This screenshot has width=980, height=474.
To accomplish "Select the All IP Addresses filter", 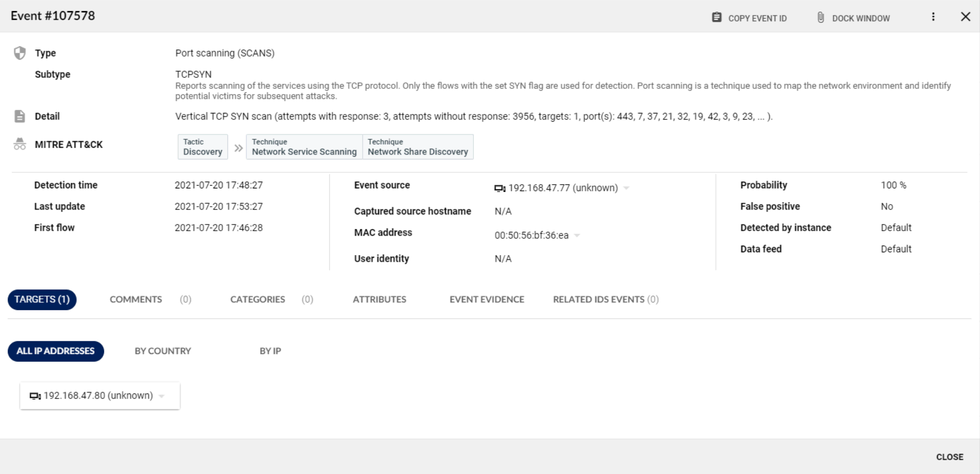I will click(56, 351).
